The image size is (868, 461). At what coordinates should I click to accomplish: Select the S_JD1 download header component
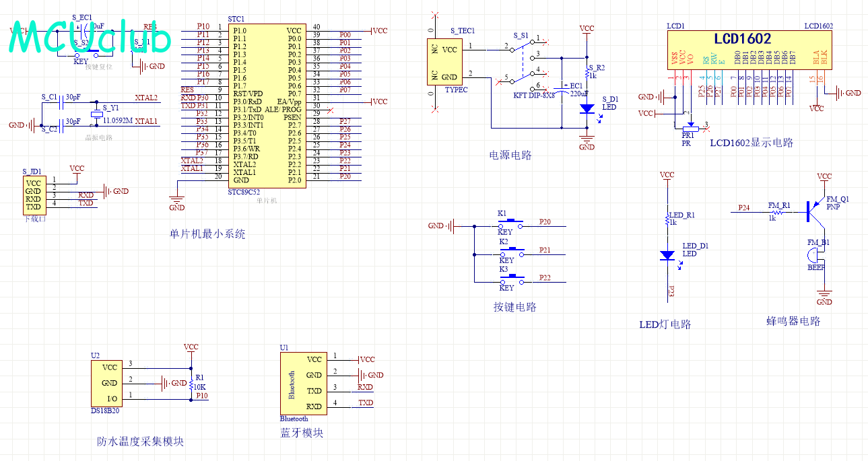point(36,194)
